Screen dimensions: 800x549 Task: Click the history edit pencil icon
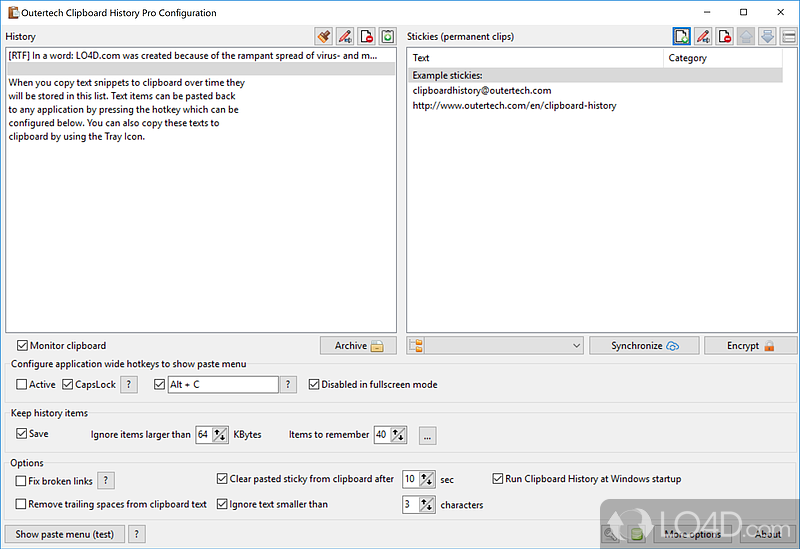[345, 36]
